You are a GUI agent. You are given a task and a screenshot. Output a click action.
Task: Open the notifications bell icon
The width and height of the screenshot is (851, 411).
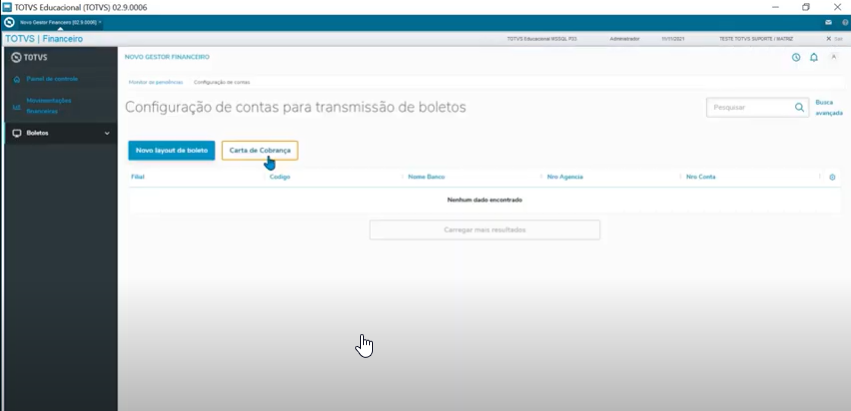pyautogui.click(x=814, y=57)
